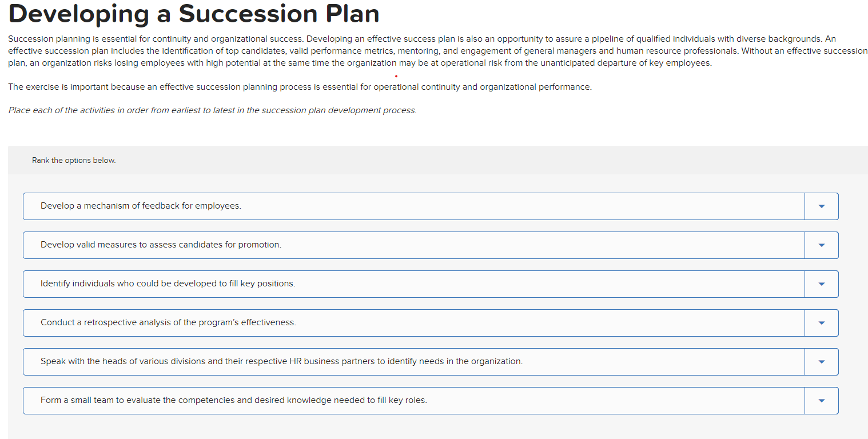Click the sentence about operational continuity
Viewport: 868px width, 439px height.
point(299,87)
